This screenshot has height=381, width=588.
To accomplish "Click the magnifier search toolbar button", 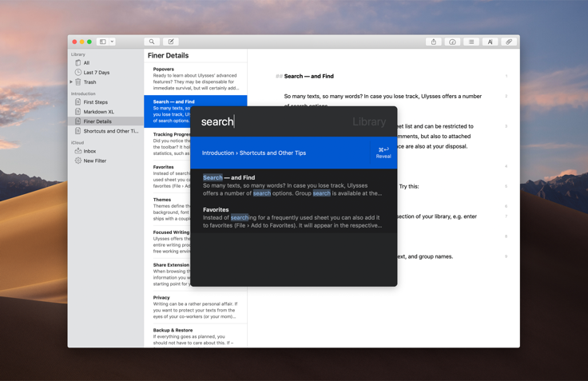I will pos(152,42).
